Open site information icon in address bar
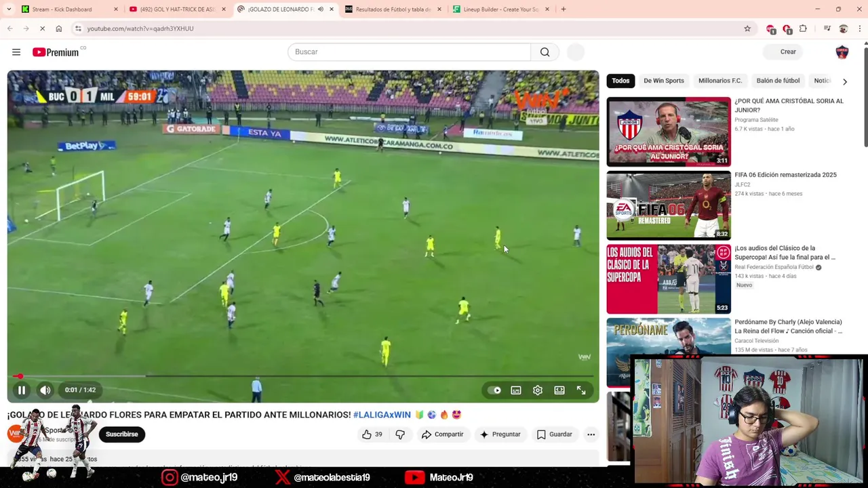Image resolution: width=868 pixels, height=488 pixels. pos(78,28)
